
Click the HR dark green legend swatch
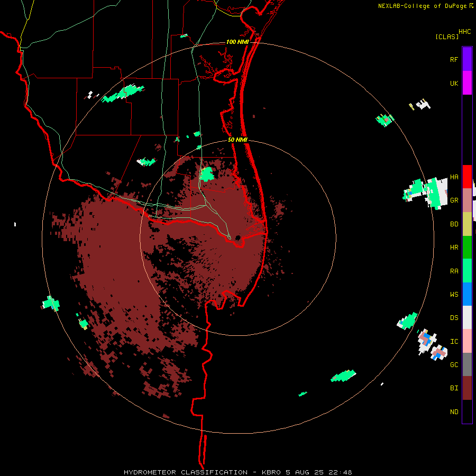point(467,248)
